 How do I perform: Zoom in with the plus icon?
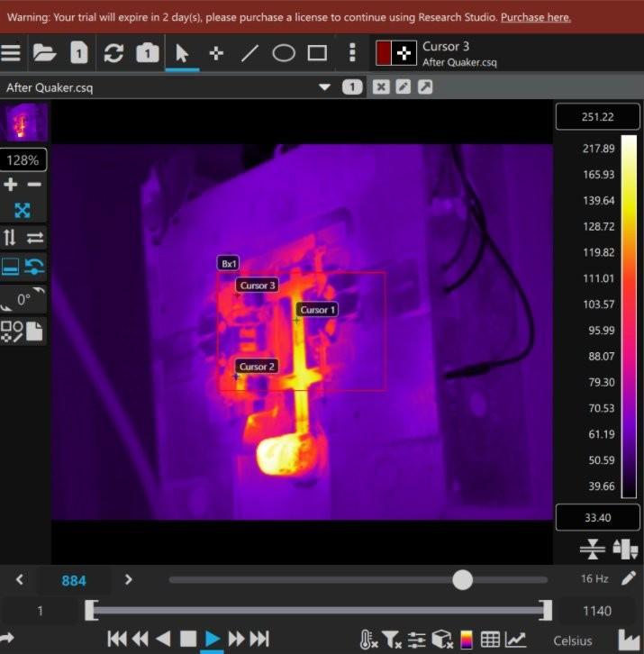tap(11, 185)
